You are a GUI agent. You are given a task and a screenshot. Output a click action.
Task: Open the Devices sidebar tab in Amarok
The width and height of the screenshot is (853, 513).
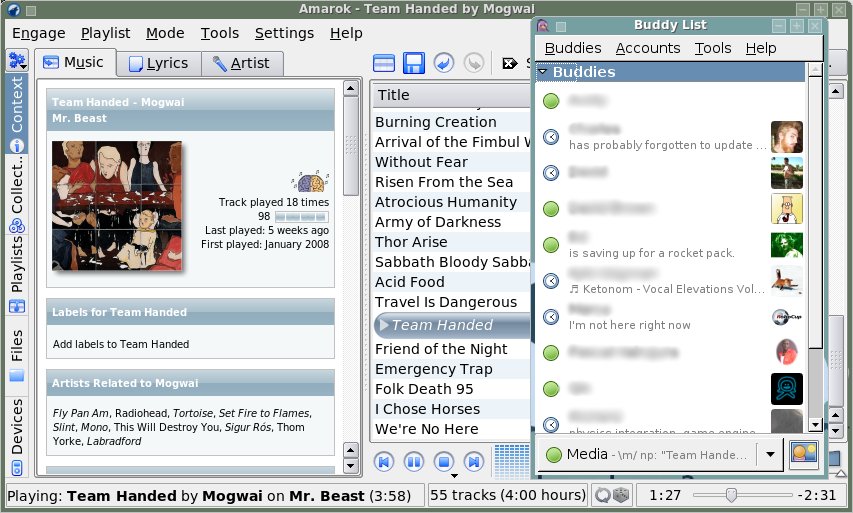17,437
